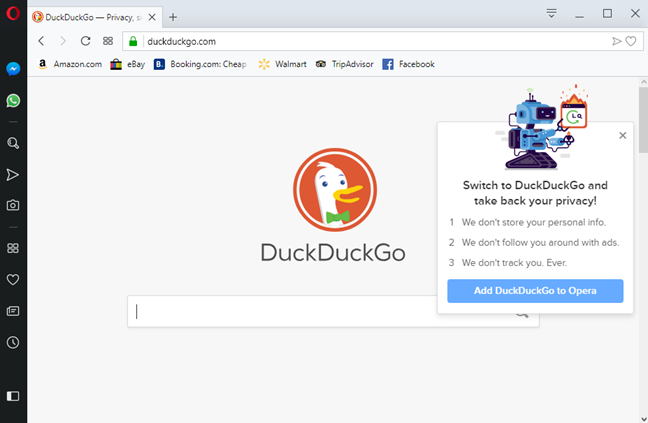The width and height of the screenshot is (648, 423).
Task: Open the Facebook bookmark
Action: pyautogui.click(x=408, y=64)
